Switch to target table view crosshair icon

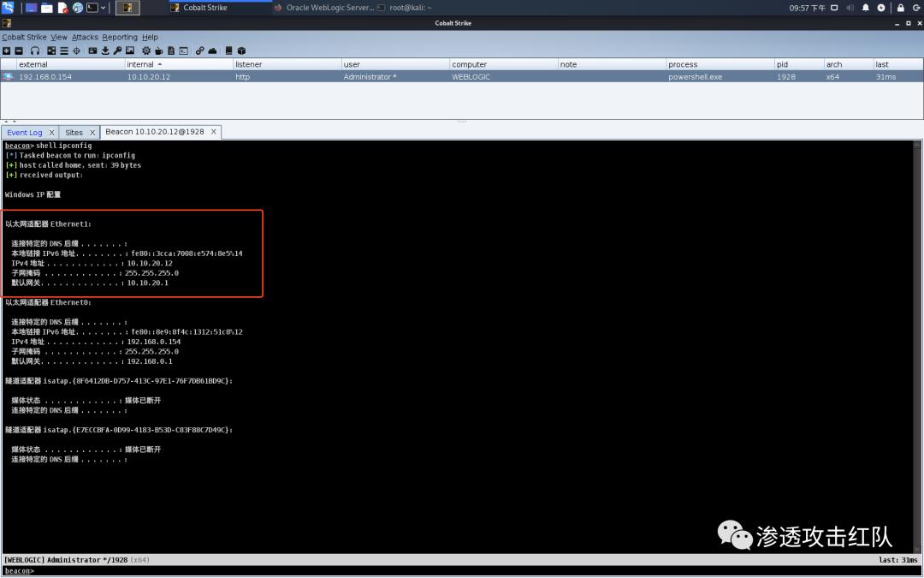point(77,51)
